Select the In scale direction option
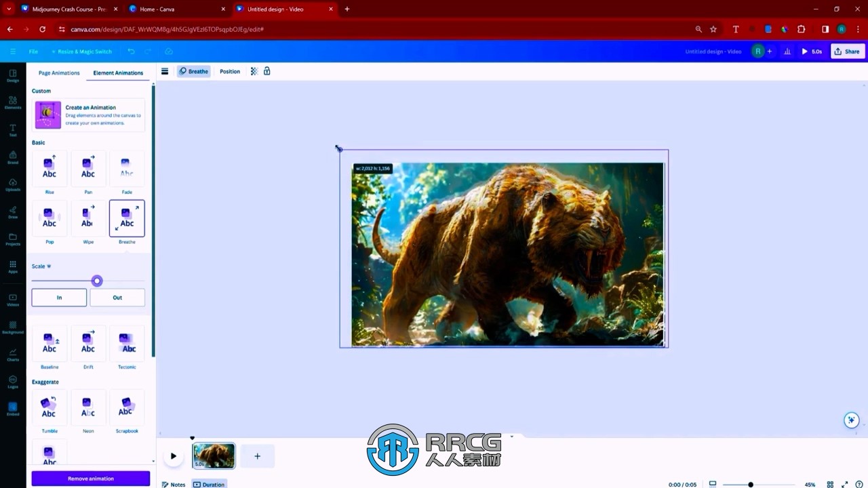Screen dimensions: 868x488 click(x=59, y=298)
